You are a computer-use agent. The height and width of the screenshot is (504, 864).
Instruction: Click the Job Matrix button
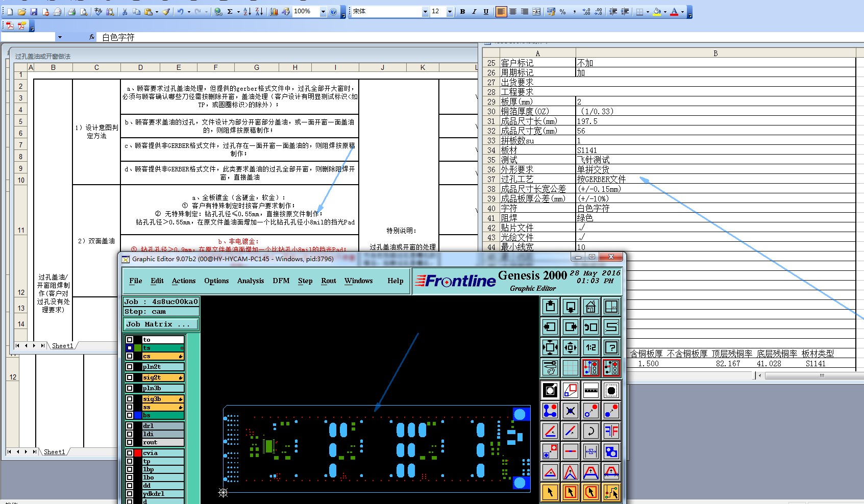pyautogui.click(x=161, y=324)
